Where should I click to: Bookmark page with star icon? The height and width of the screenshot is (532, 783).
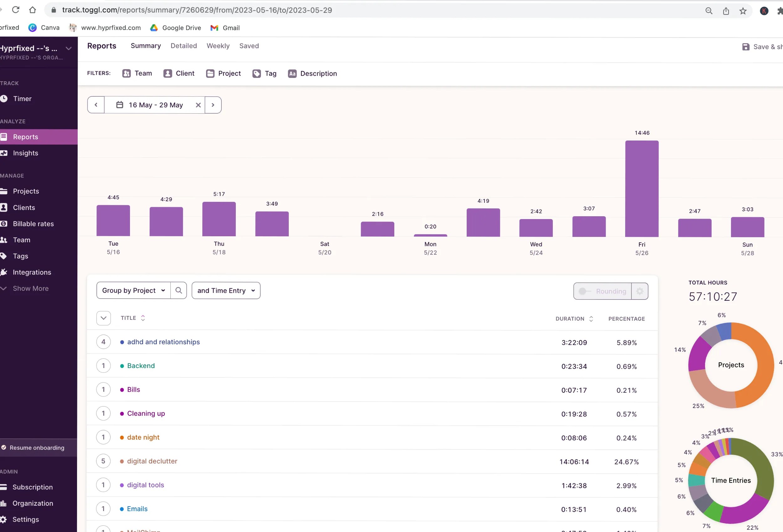743,11
